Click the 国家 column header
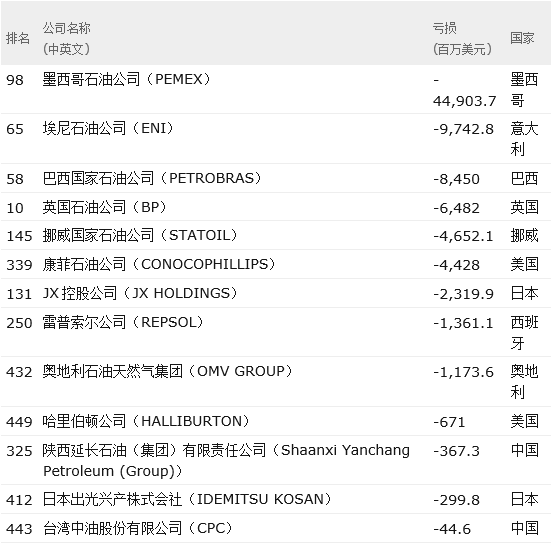The image size is (552, 559). point(522,38)
